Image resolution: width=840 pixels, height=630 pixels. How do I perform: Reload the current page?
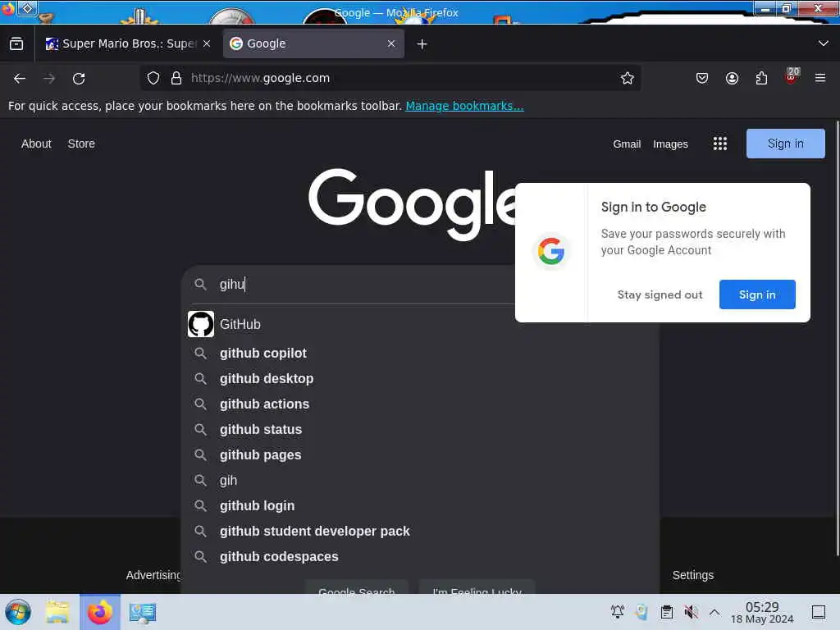tap(79, 78)
